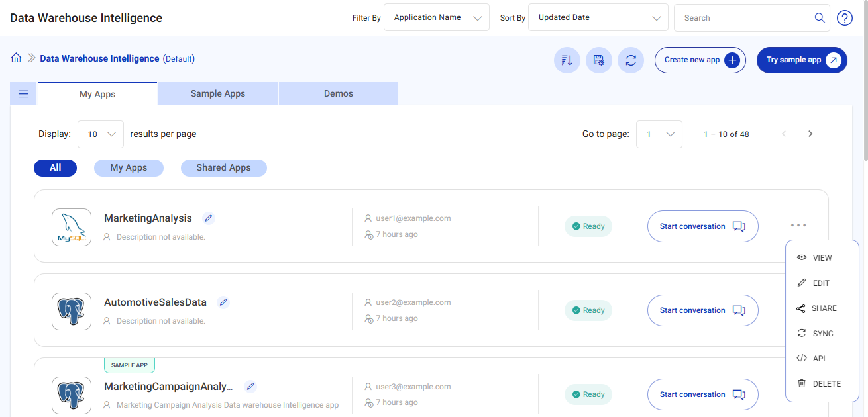Click the home icon in the breadcrumb
Viewport: 868px width, 417px height.
(x=16, y=58)
